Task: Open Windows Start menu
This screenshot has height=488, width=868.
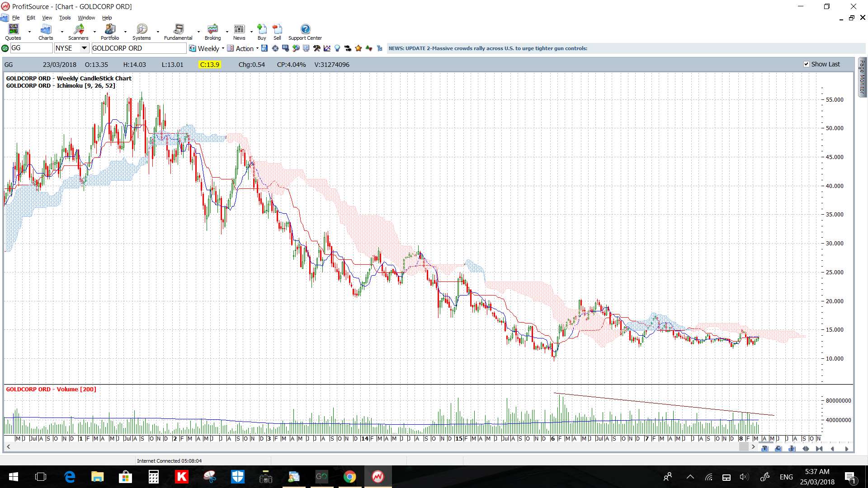Action: (x=13, y=477)
